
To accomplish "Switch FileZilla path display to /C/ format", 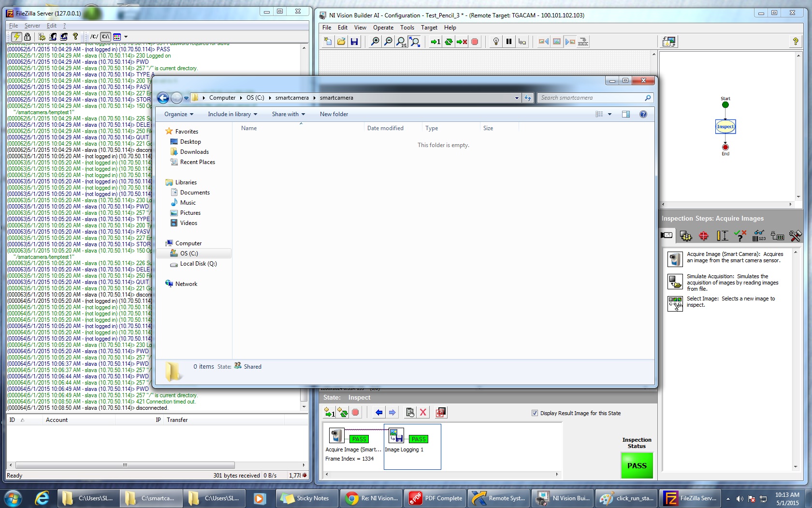I will (94, 36).
